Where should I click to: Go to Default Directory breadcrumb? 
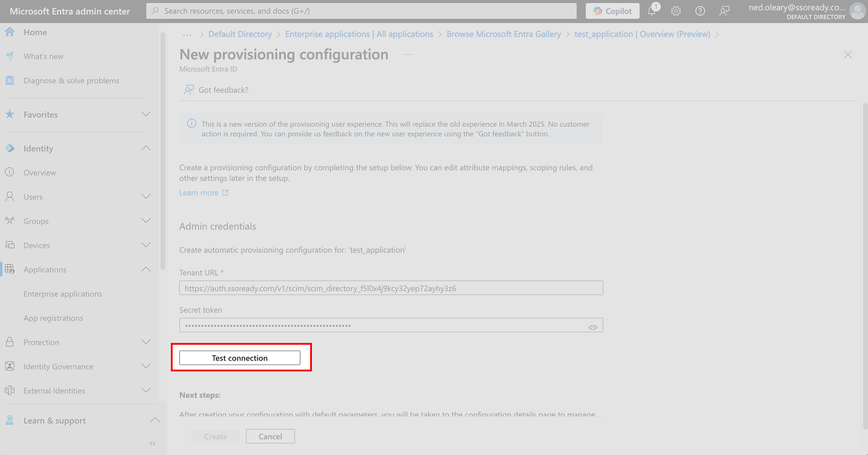pyautogui.click(x=240, y=34)
